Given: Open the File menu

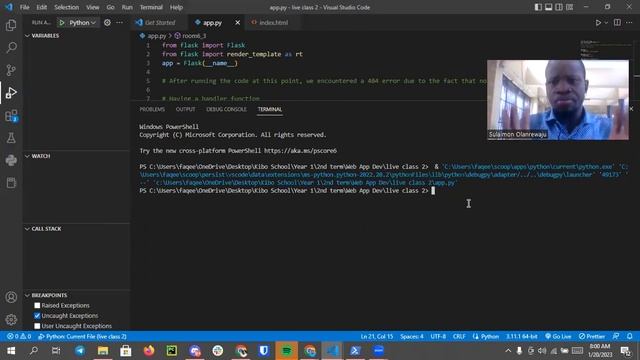Looking at the screenshot, I should [24, 7].
